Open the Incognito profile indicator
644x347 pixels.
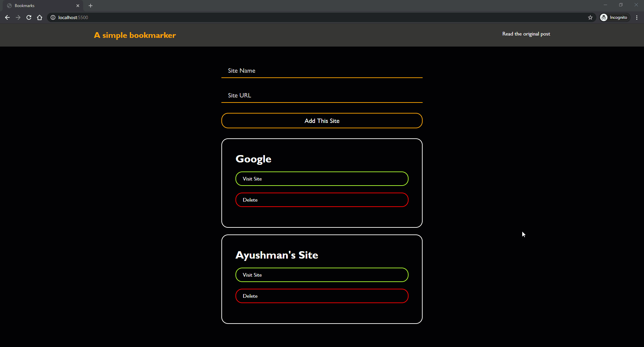(x=615, y=17)
